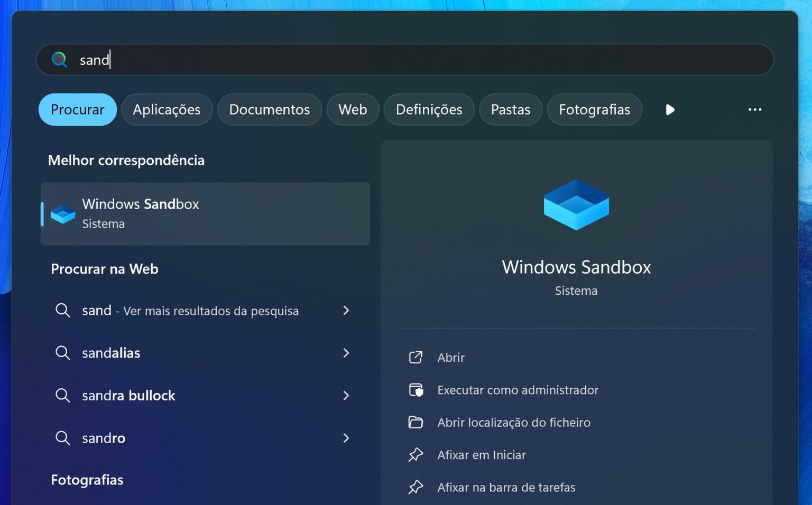Open Windows Sandbox via Abrir

[x=450, y=357]
